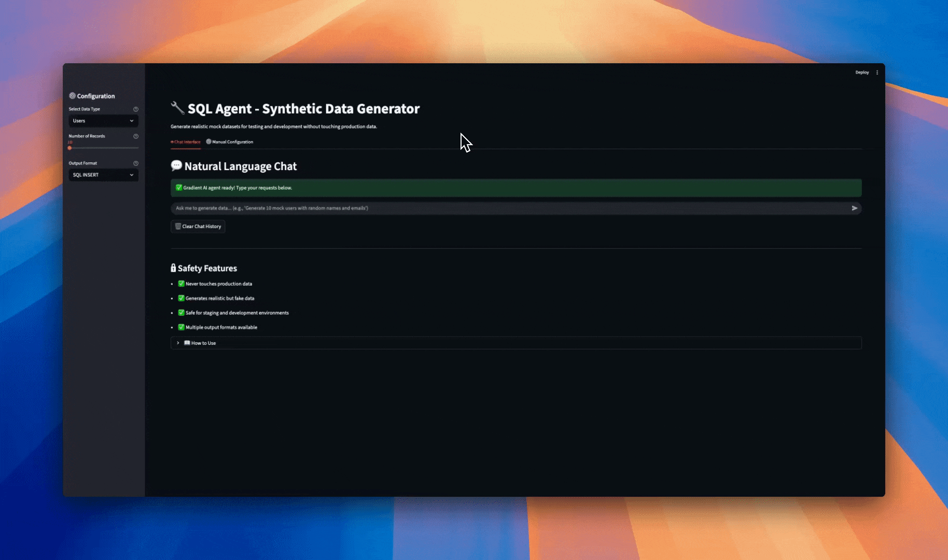Click the checkmark next to Never touches production data

181,284
